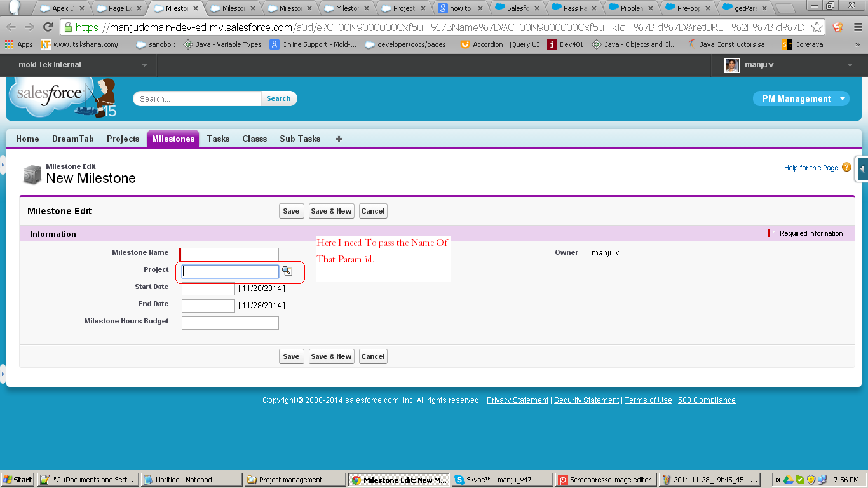Image resolution: width=868 pixels, height=488 pixels.
Task: Switch to Untitled - Notepad in taskbar
Action: 191,480
